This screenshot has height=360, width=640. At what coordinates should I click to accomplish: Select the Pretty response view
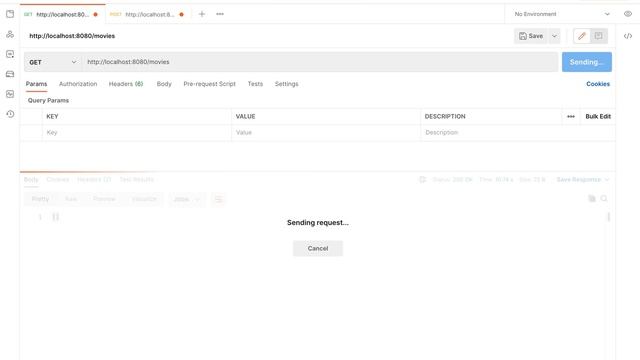[x=40, y=199]
